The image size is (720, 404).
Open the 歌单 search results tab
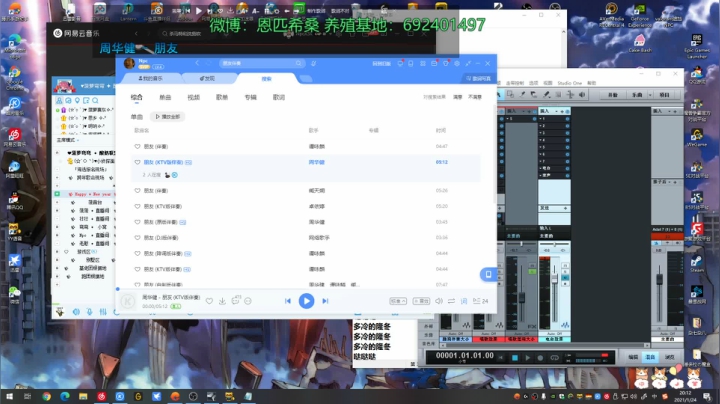pos(222,97)
